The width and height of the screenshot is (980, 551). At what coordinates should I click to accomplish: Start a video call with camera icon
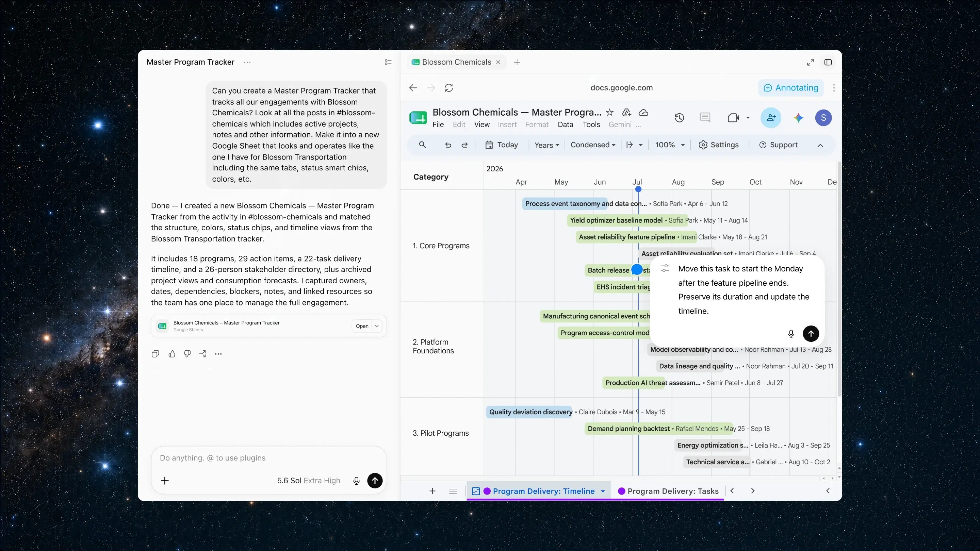click(733, 117)
